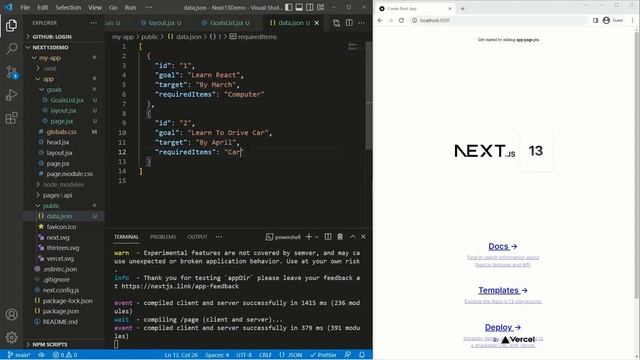Open the launch profile dropdown beside plus
640x360 pixels.
(x=317, y=237)
